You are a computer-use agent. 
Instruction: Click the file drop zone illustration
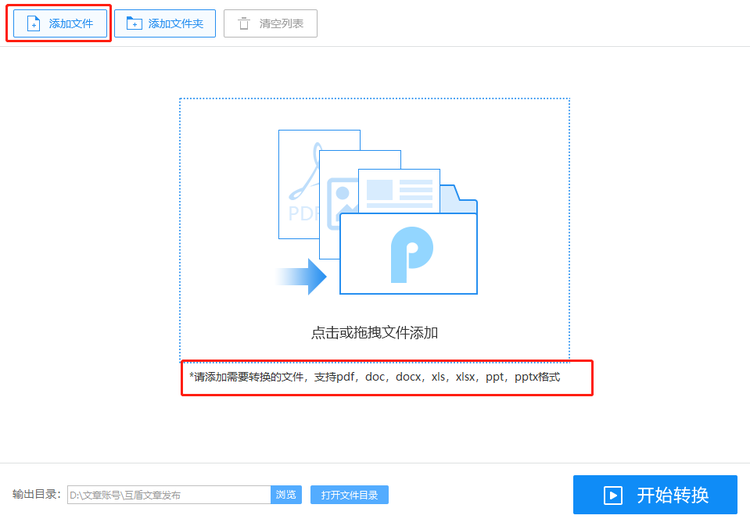point(377,212)
